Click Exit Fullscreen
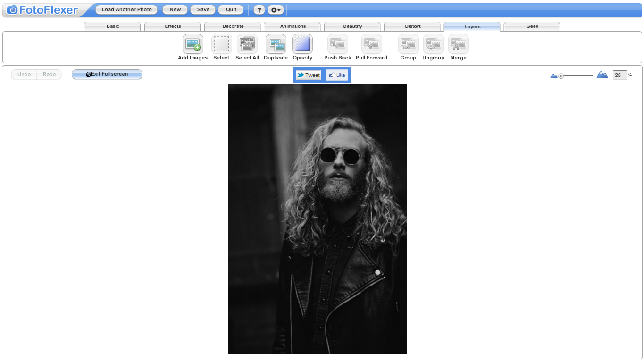The height and width of the screenshot is (362, 644). [107, 74]
